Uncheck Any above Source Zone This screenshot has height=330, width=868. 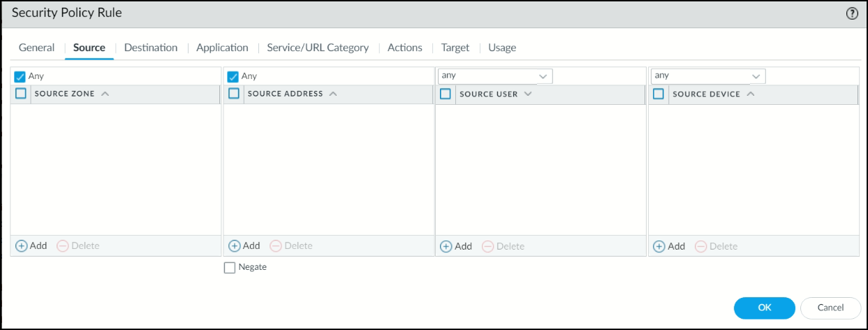tap(20, 77)
